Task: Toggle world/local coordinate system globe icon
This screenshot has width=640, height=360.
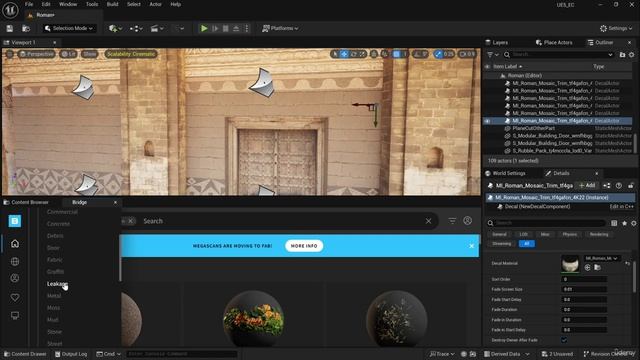Action: [x=374, y=54]
